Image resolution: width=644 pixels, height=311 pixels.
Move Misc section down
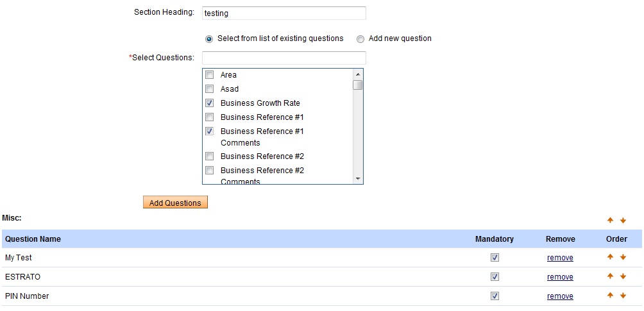[x=623, y=221]
